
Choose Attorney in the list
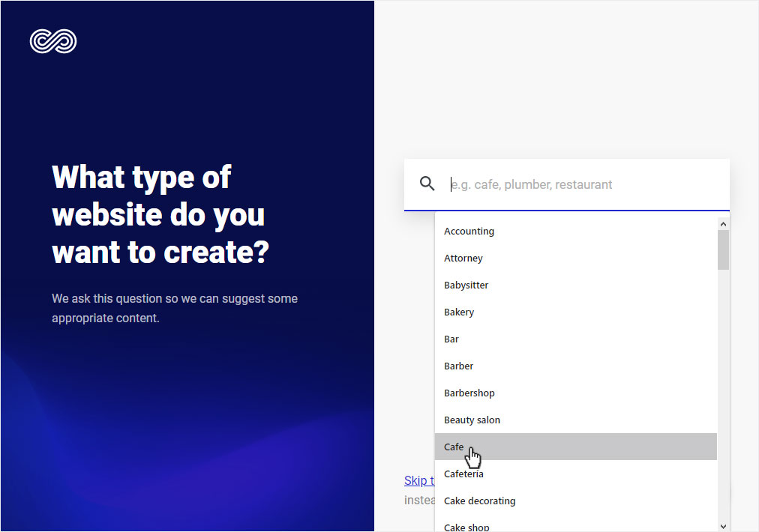(575, 259)
